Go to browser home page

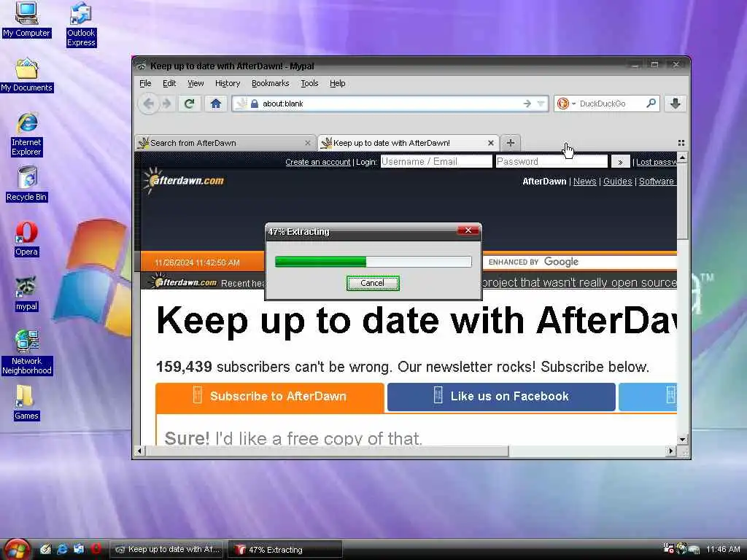point(216,104)
